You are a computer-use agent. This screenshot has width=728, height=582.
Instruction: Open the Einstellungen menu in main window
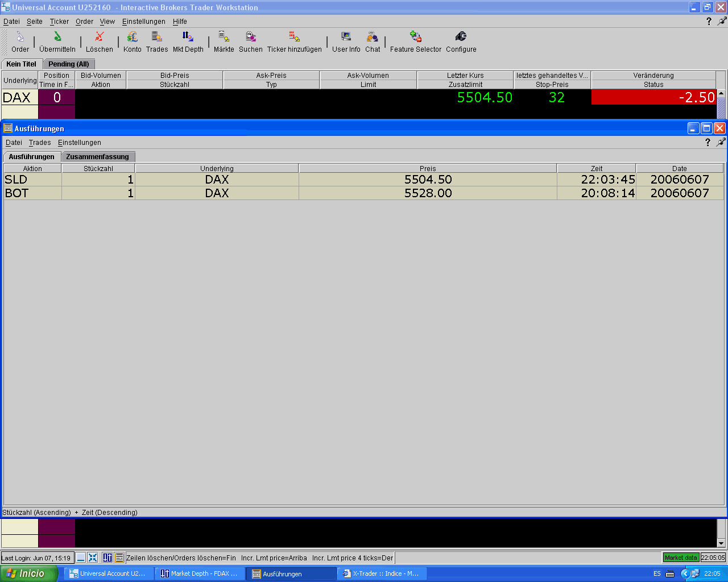(144, 22)
